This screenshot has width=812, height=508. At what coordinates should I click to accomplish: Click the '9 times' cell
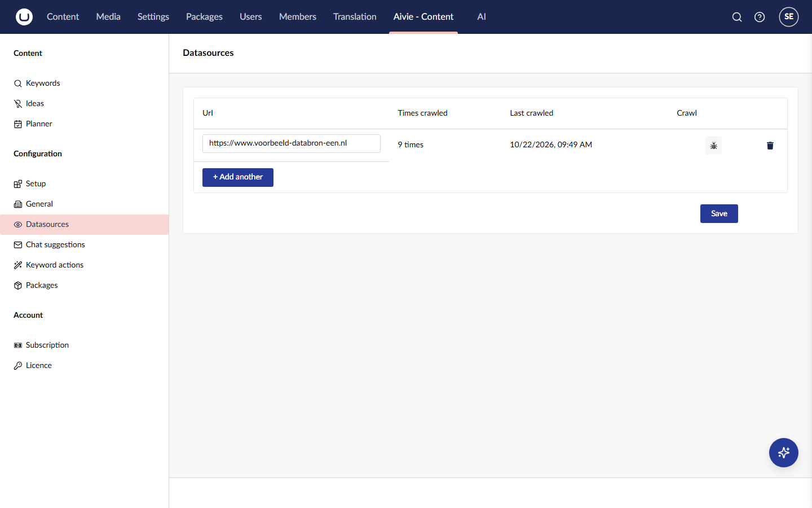(x=411, y=144)
